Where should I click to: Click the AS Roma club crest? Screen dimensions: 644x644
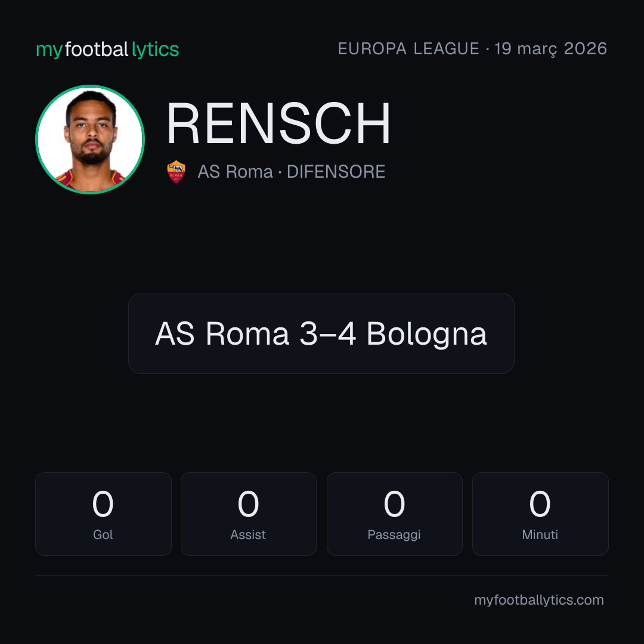pyautogui.click(x=176, y=172)
